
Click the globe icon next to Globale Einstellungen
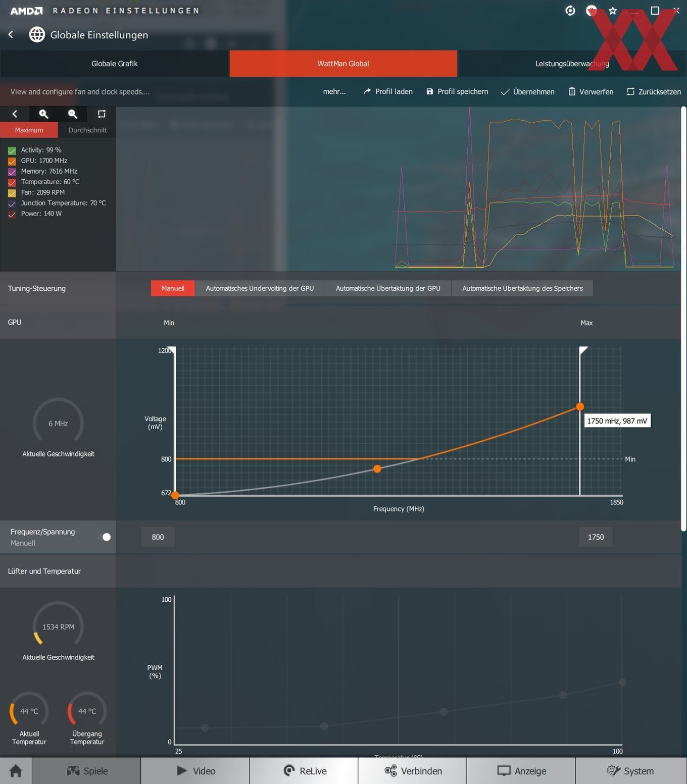pyautogui.click(x=37, y=34)
